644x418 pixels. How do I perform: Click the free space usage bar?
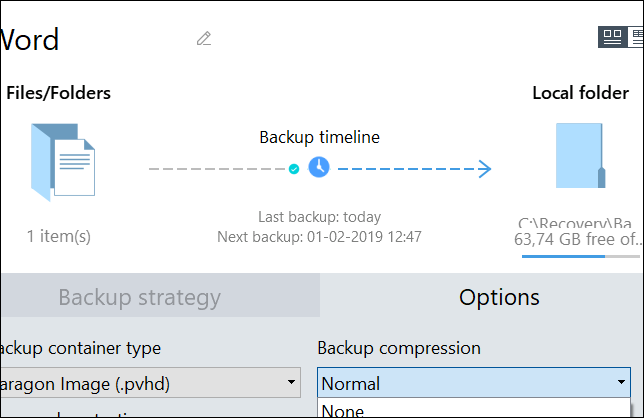click(x=582, y=256)
